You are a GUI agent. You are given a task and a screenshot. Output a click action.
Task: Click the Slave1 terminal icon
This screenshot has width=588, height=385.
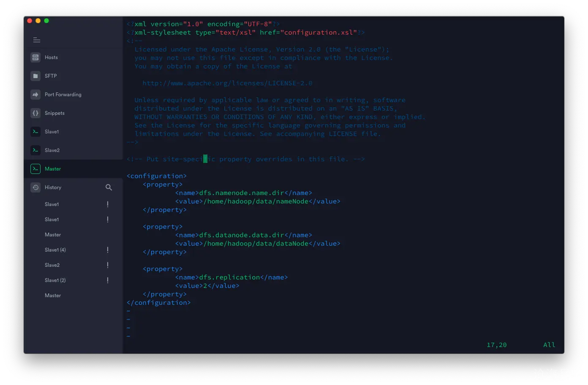point(35,132)
